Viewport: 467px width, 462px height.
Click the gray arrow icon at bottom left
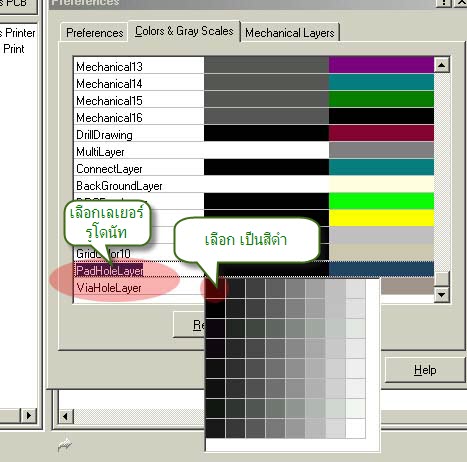(64, 445)
